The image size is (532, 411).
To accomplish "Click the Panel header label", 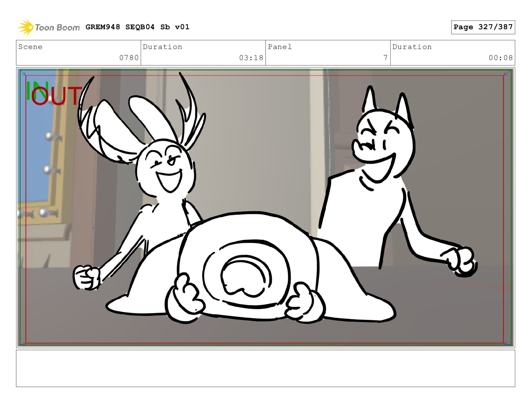I will pyautogui.click(x=280, y=47).
